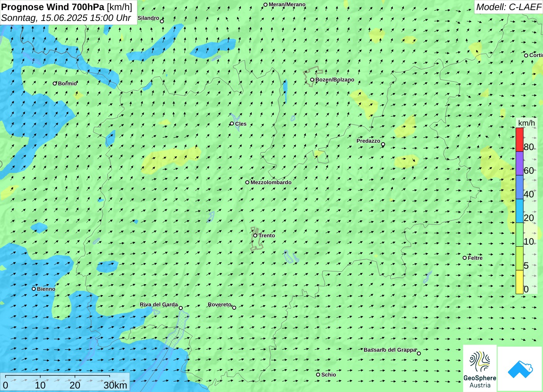Click the green 10 km/h legend color

click(x=519, y=235)
